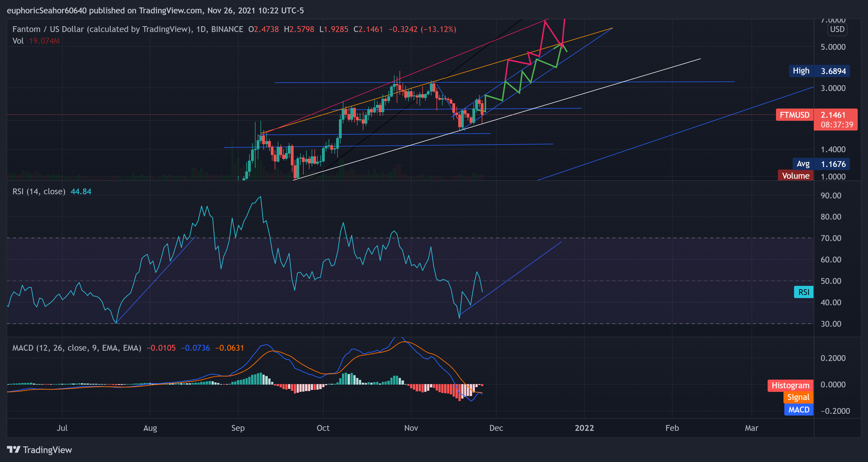Click the 90.00 level on RSI scale

pyautogui.click(x=831, y=196)
